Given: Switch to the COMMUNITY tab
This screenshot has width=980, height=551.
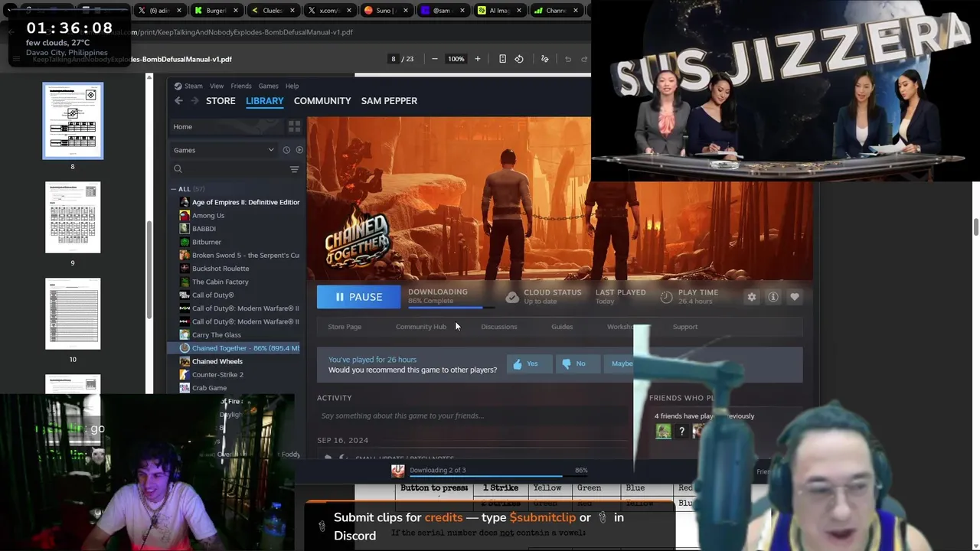Looking at the screenshot, I should click(322, 101).
